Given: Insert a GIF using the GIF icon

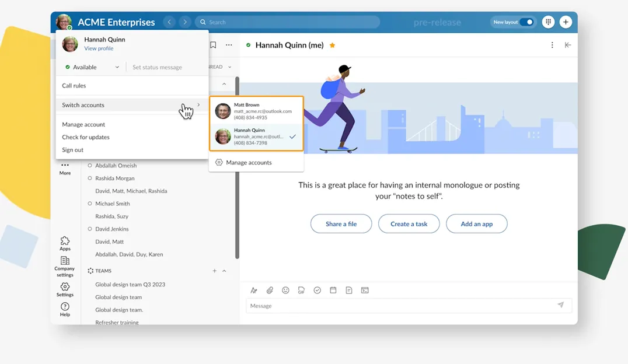Looking at the screenshot, I should coord(301,290).
